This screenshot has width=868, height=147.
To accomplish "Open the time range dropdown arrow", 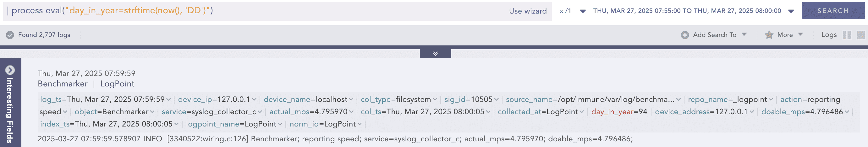I will coord(791,11).
